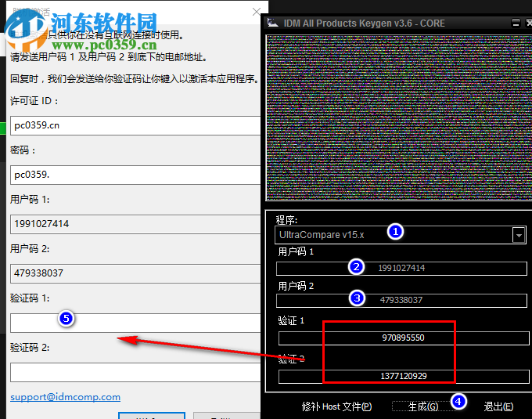
Task: Select the User Code 1 field in the activation dialog
Action: (135, 224)
